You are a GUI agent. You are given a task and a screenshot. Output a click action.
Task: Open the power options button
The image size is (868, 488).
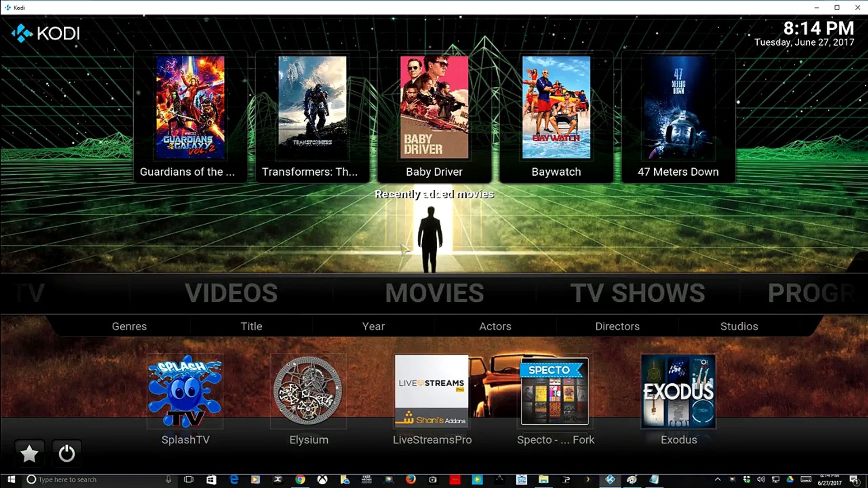tap(66, 454)
